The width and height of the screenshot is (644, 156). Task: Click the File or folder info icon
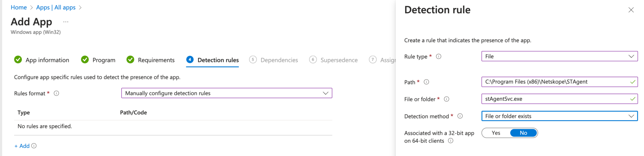click(x=447, y=99)
